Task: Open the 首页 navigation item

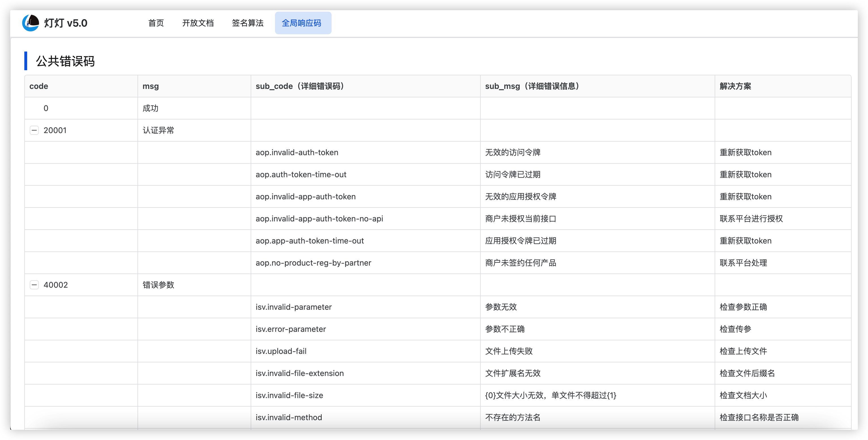Action: (x=156, y=23)
